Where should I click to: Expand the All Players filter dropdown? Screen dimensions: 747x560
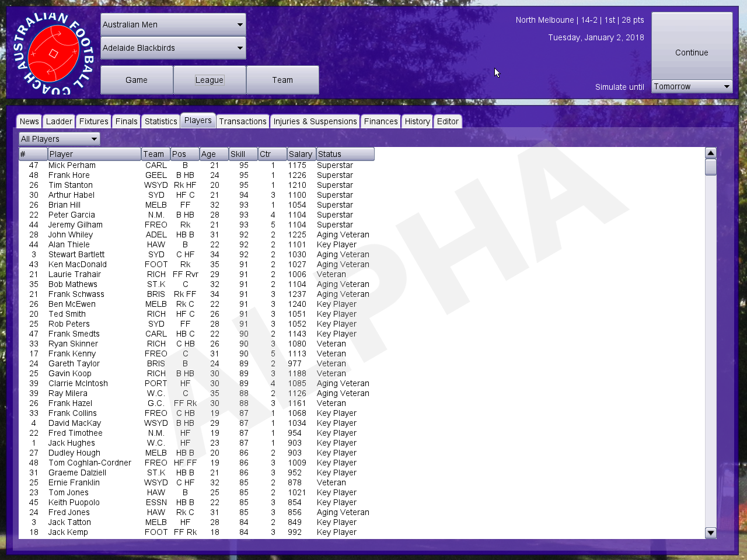[x=59, y=139]
